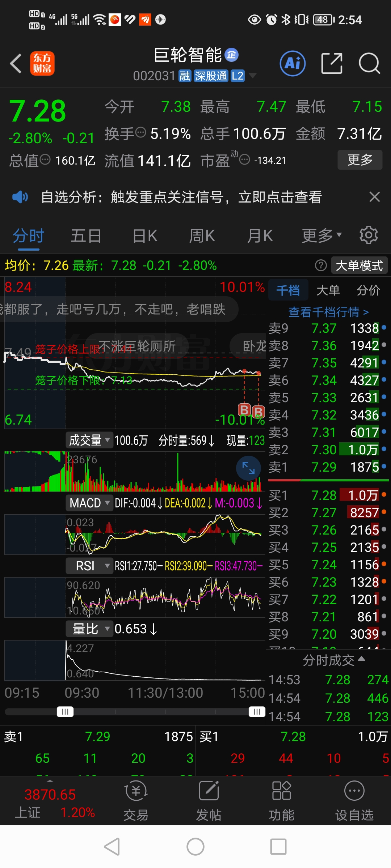Viewport: 391px width, 868px height.
Task: Tap the speaker announcement icon
Action: point(20,197)
